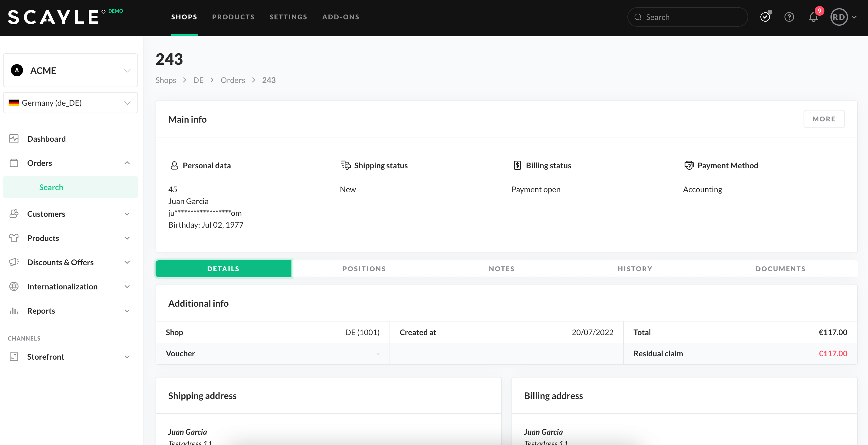Click the personal data icon

(174, 165)
